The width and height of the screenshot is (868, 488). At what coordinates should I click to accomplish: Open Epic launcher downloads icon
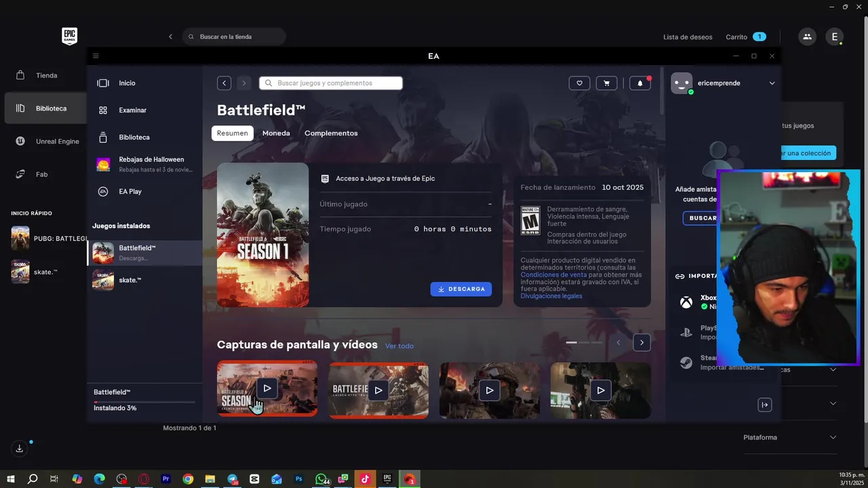(20, 449)
